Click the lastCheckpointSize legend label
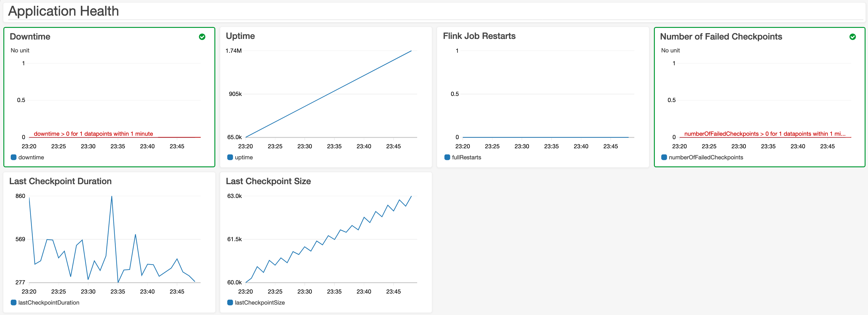Viewport: 868px width, 315px height. [259, 302]
